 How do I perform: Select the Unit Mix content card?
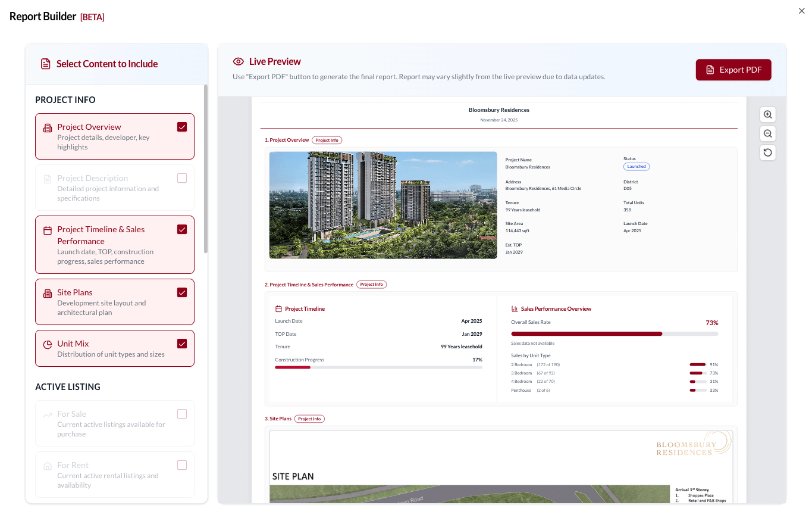[x=115, y=348]
